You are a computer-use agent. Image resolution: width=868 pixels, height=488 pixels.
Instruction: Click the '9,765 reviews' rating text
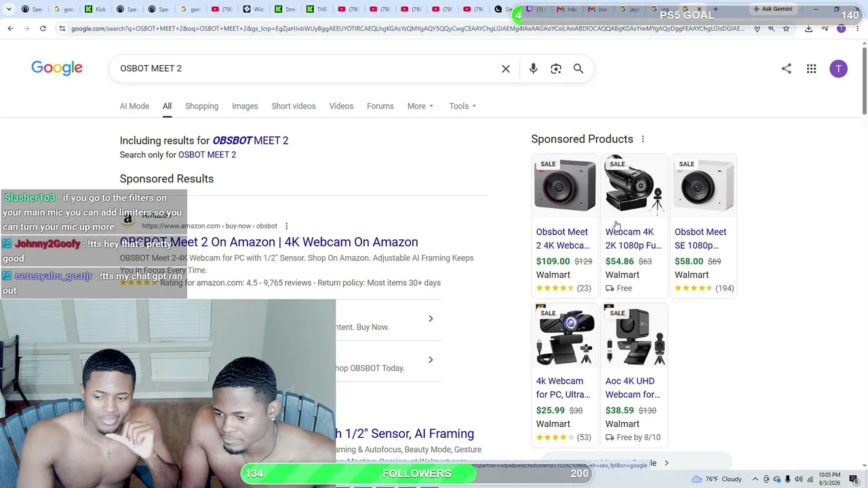coord(288,283)
